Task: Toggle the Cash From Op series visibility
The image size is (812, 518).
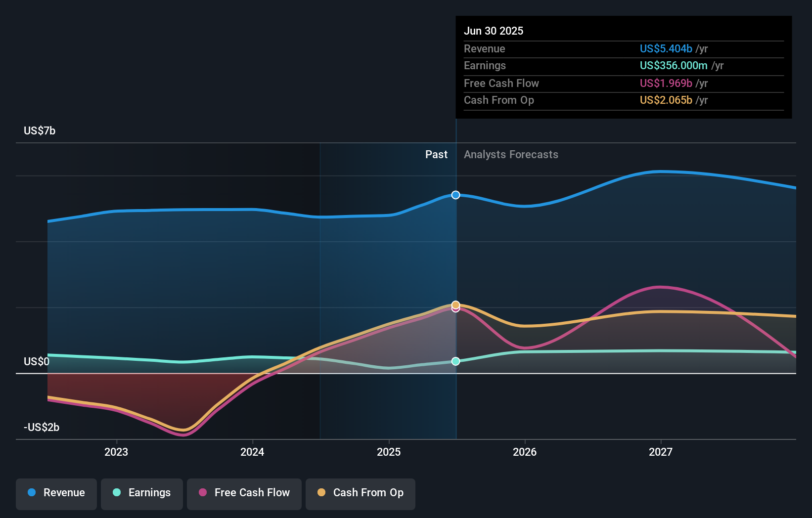Action: click(360, 494)
